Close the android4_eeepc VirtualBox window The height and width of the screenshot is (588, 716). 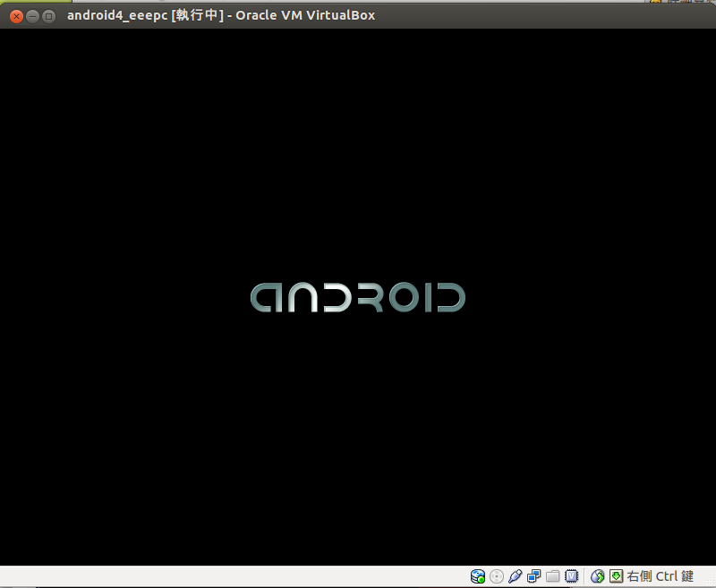[16, 17]
